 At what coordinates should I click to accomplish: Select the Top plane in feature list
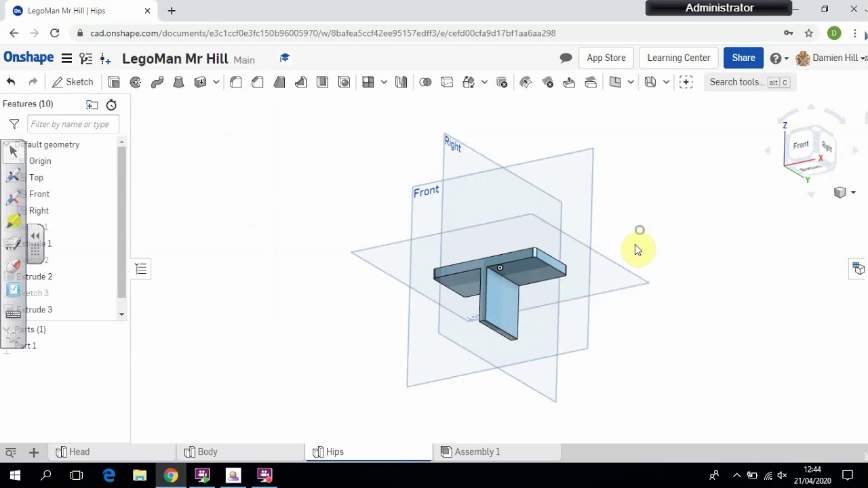[36, 178]
